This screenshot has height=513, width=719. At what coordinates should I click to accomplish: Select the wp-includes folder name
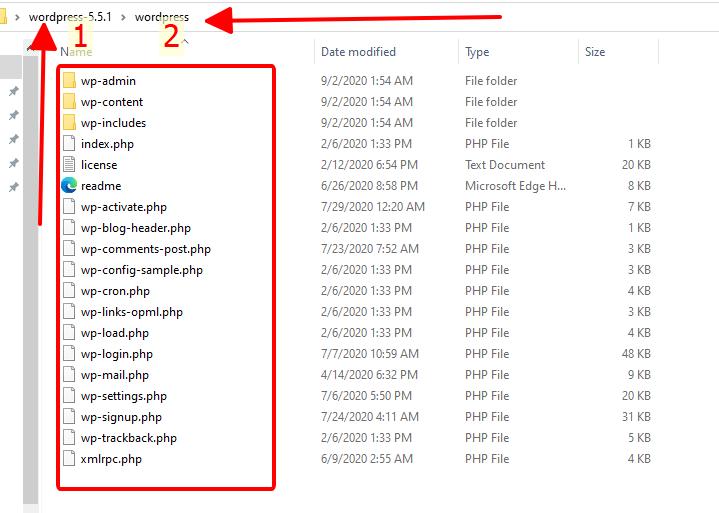113,123
